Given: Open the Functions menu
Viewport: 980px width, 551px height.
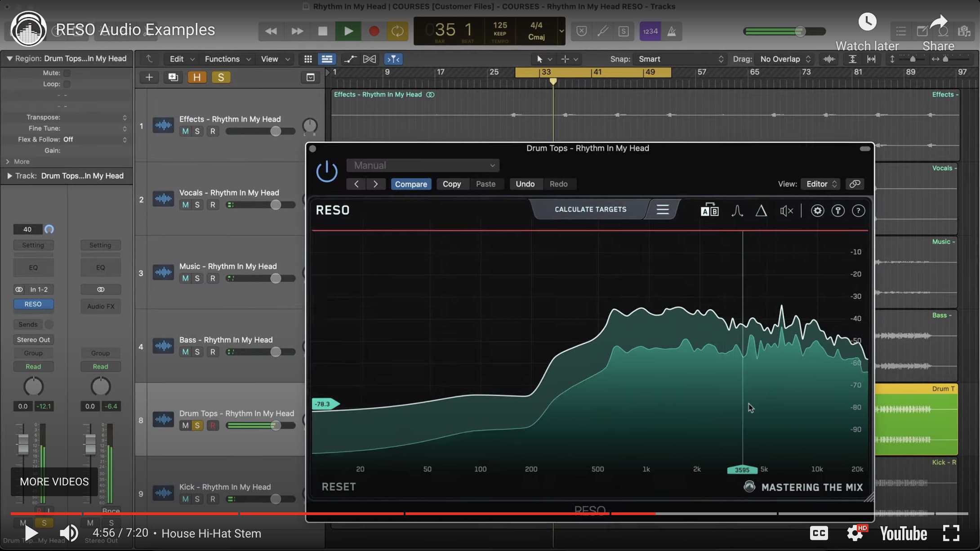Looking at the screenshot, I should pyautogui.click(x=227, y=59).
